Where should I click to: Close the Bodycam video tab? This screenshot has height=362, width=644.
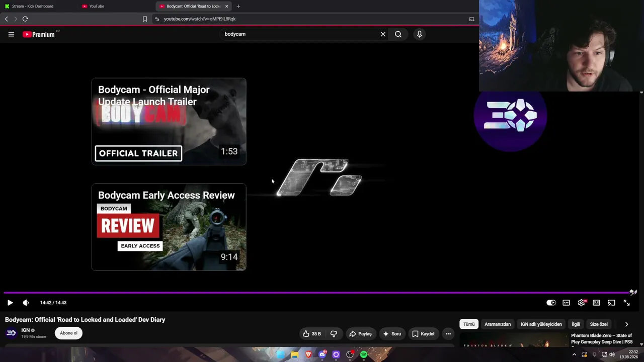[x=226, y=6]
